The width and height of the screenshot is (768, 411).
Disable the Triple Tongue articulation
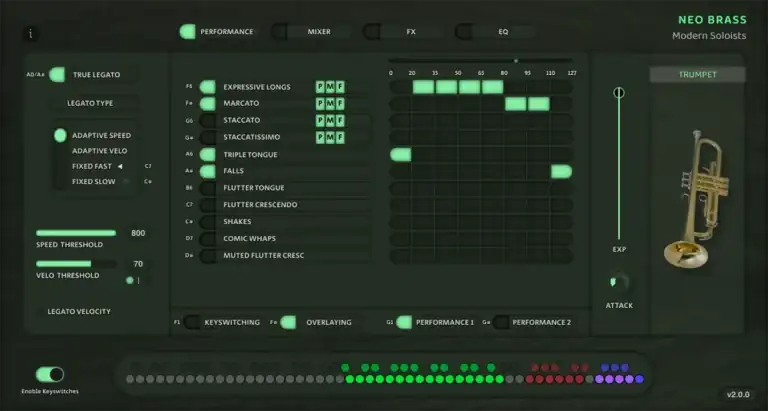click(208, 155)
